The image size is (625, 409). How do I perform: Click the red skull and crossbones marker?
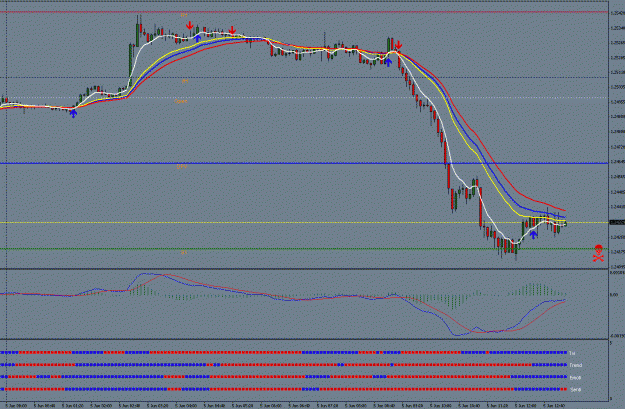[598, 253]
